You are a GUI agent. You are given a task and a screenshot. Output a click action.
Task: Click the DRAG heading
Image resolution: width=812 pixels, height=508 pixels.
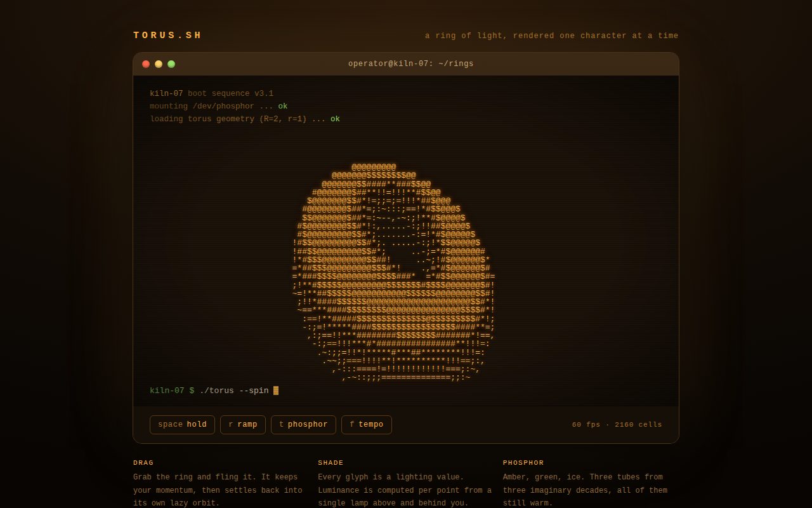coord(143,463)
